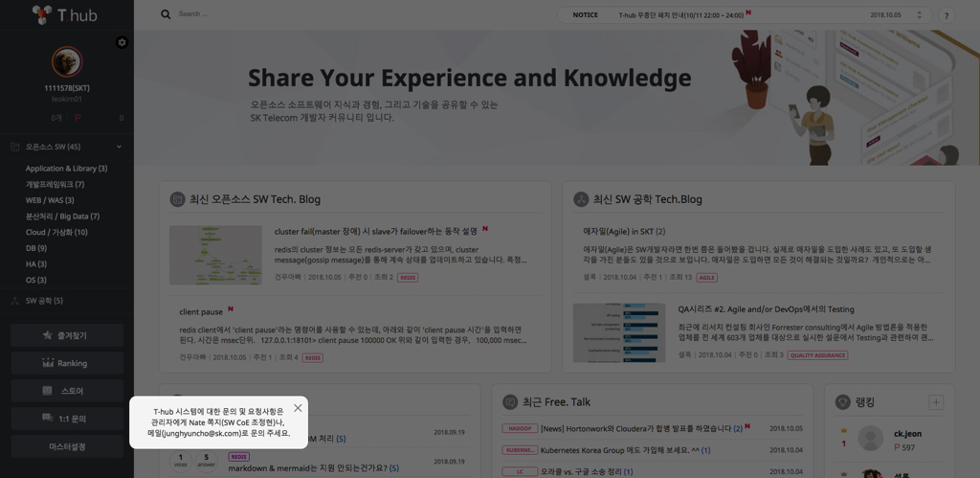This screenshot has height=478, width=980.
Task: Click the LC tag
Action: (520, 471)
